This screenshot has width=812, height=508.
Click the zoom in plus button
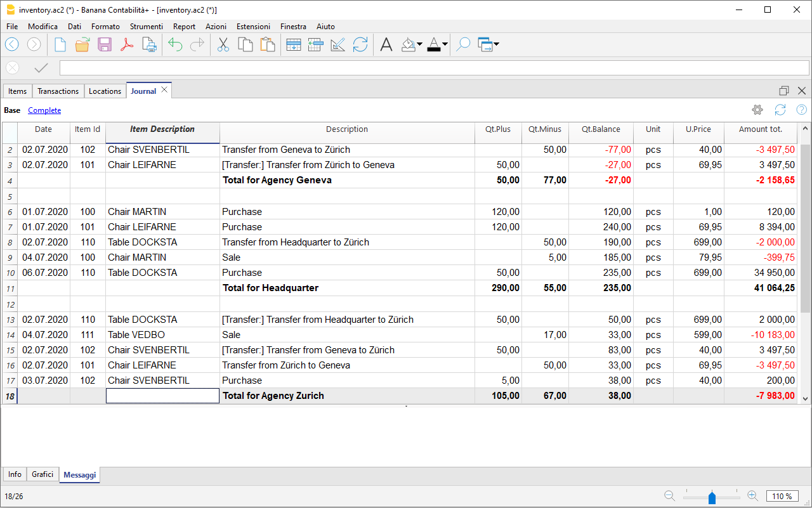click(x=752, y=496)
